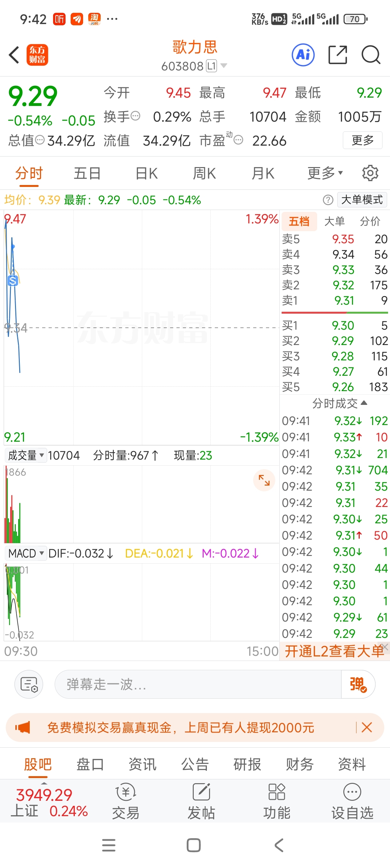Tap the 买1 9.30 order row

[x=335, y=325]
